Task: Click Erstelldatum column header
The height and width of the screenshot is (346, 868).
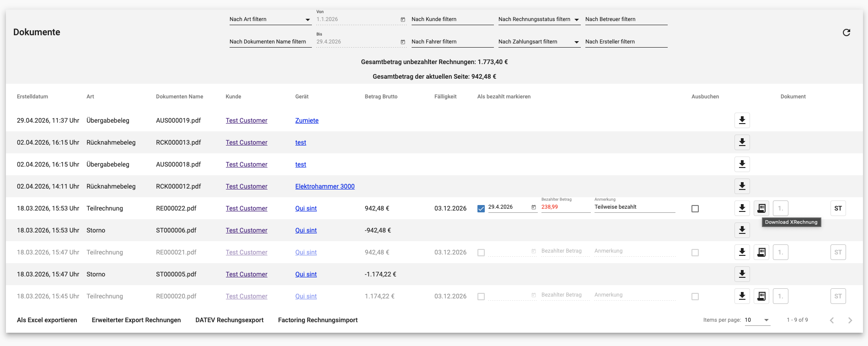Action: click(x=32, y=97)
